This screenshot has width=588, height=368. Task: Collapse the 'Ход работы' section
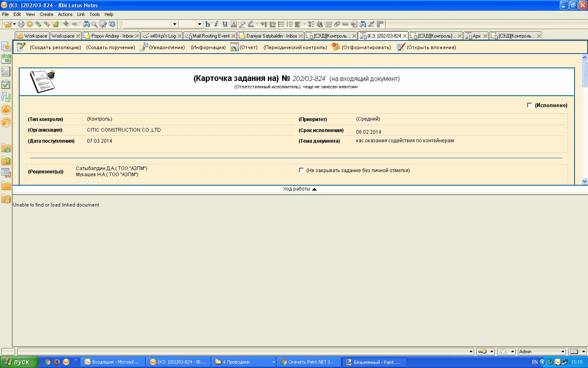point(314,189)
